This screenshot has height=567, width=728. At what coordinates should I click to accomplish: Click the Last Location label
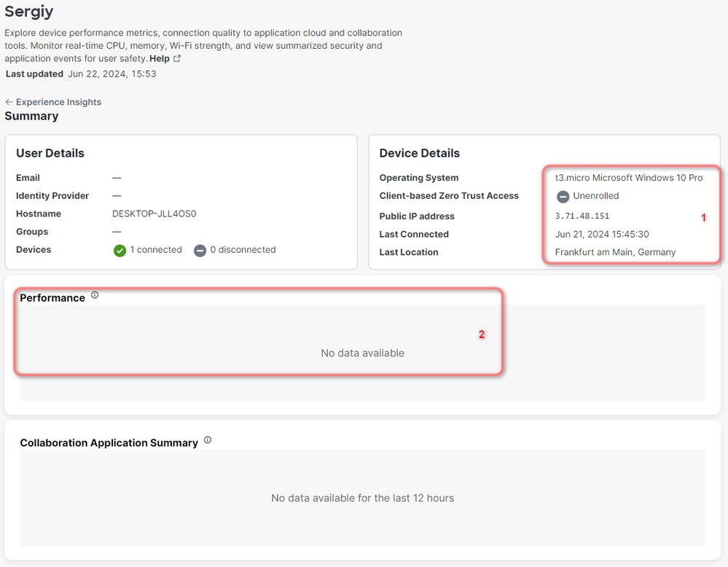[409, 252]
